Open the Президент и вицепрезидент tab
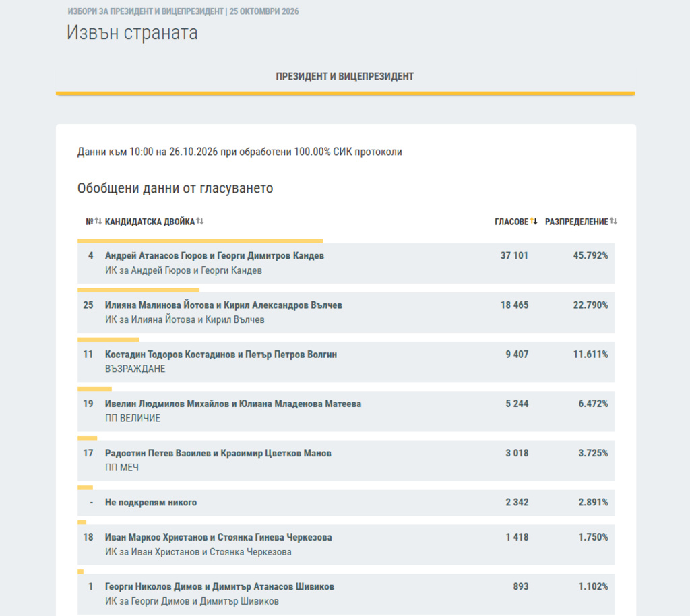The image size is (690, 616). [x=345, y=76]
